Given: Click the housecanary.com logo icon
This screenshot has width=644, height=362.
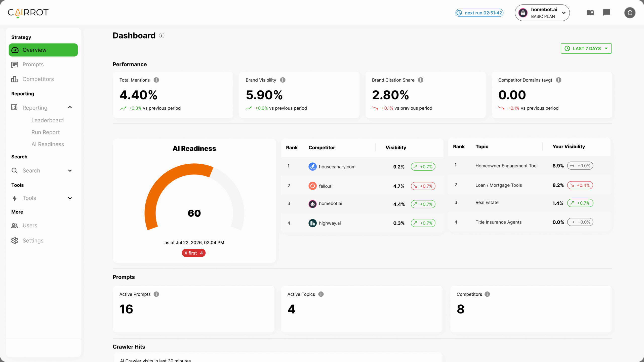Looking at the screenshot, I should [312, 166].
